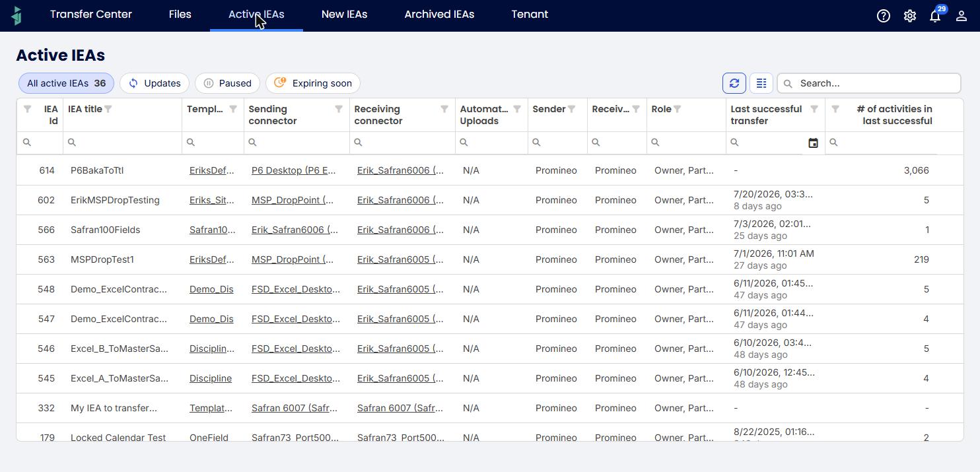980x472 pixels.
Task: Click the filter icon on IEA title column
Action: 108,109
